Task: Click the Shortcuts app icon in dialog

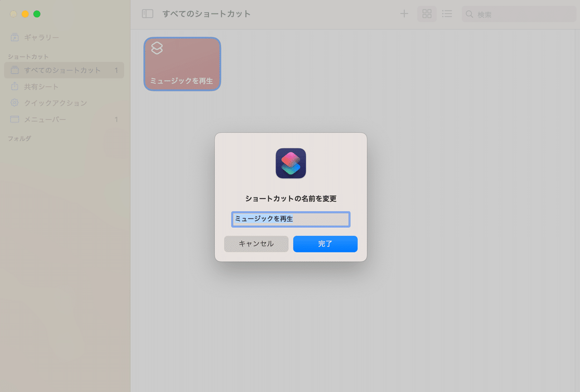Action: (x=291, y=163)
